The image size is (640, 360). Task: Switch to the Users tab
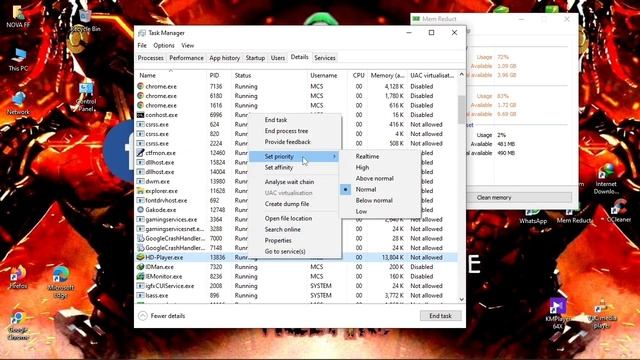(x=278, y=58)
